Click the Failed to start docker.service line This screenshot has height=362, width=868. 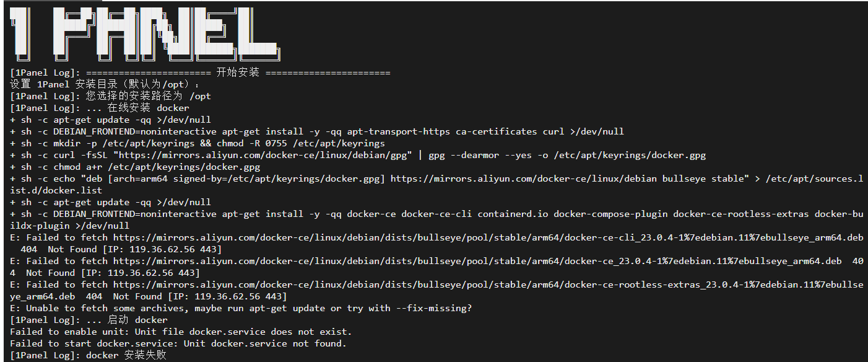coord(178,343)
